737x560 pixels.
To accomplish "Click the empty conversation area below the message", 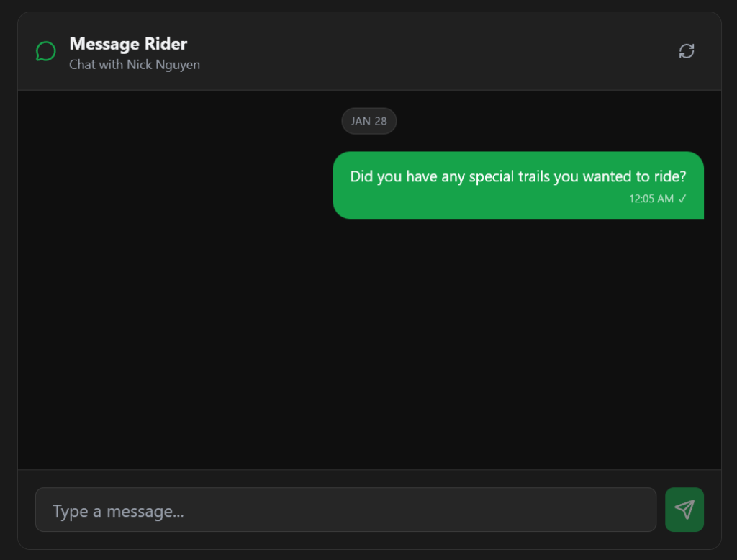I will click(x=369, y=343).
